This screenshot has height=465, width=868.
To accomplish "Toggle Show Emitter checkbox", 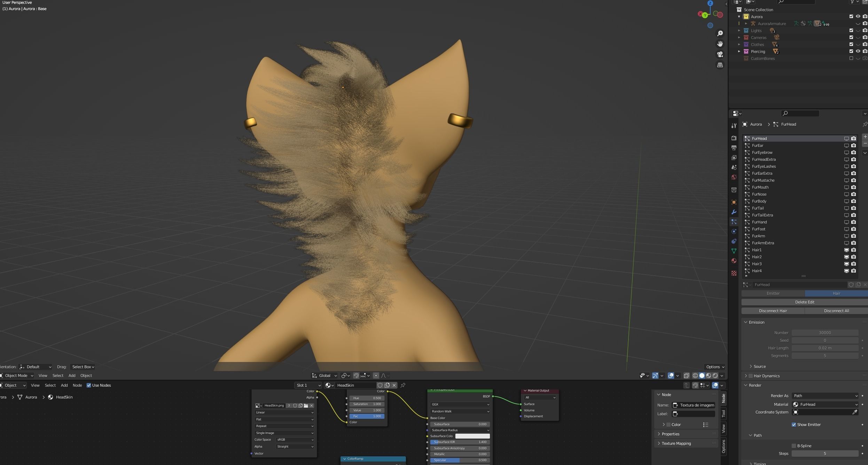I will point(794,425).
